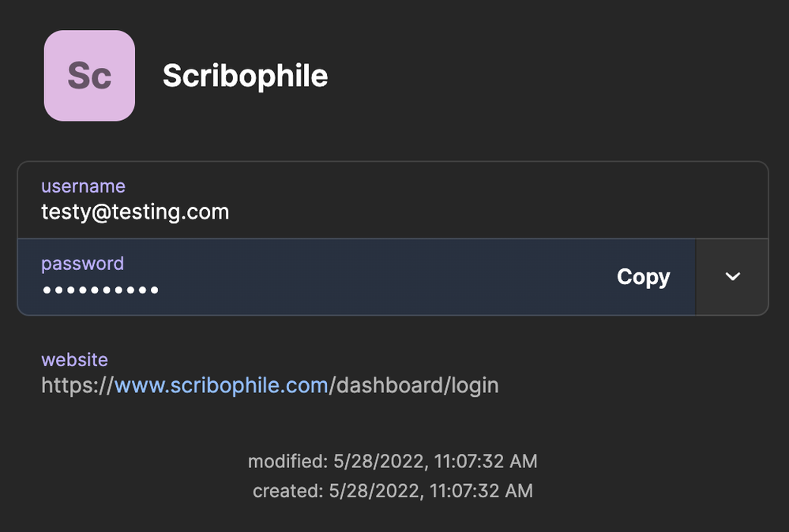Click the https:// prefix of the website URL
This screenshot has width=789, height=532.
77,385
